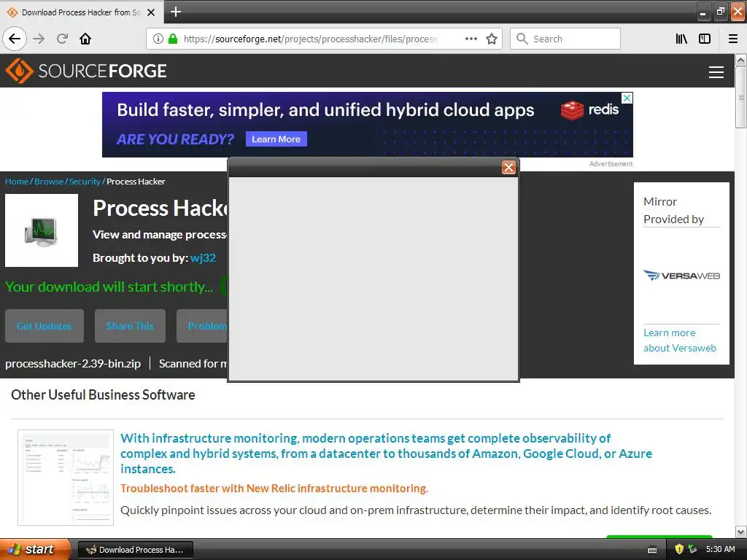The image size is (747, 560).
Task: Click Your download will start shortly text
Action: tap(109, 287)
